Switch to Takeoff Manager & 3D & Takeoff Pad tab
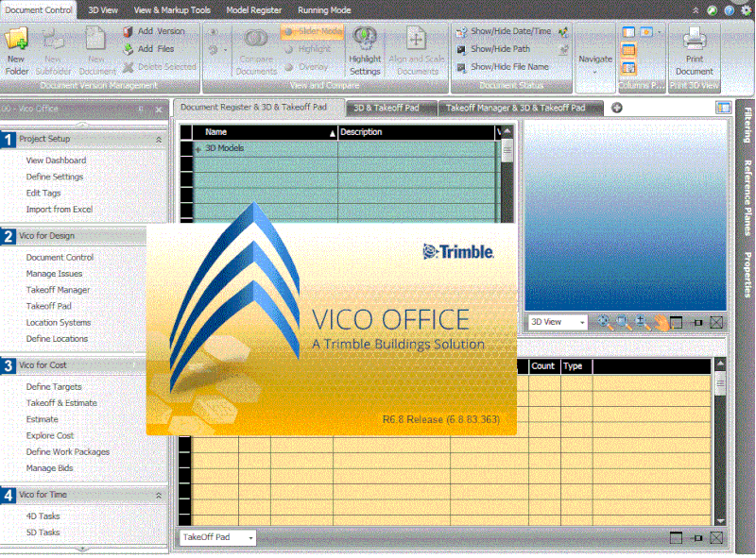Image resolution: width=756 pixels, height=558 pixels. point(520,108)
